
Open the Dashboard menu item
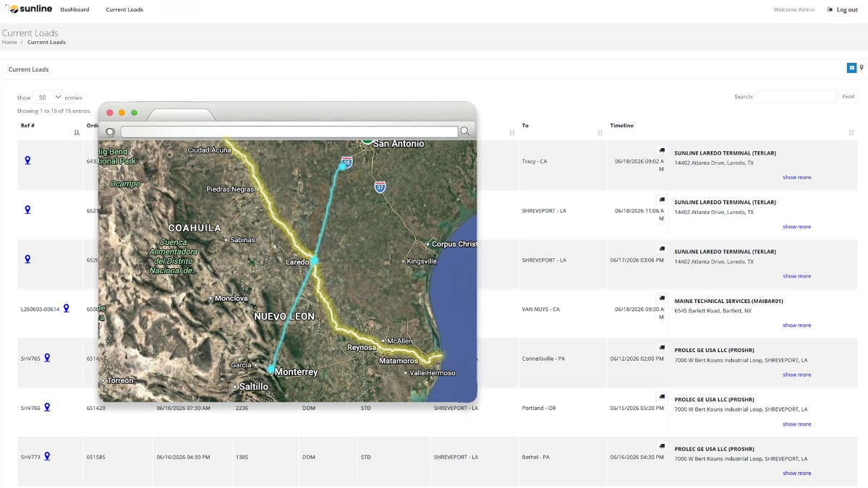pos(75,9)
